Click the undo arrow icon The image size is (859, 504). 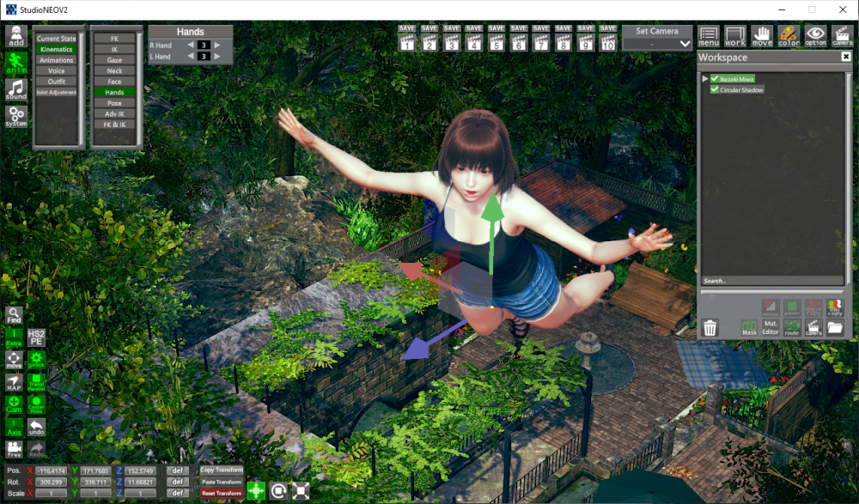click(x=36, y=427)
